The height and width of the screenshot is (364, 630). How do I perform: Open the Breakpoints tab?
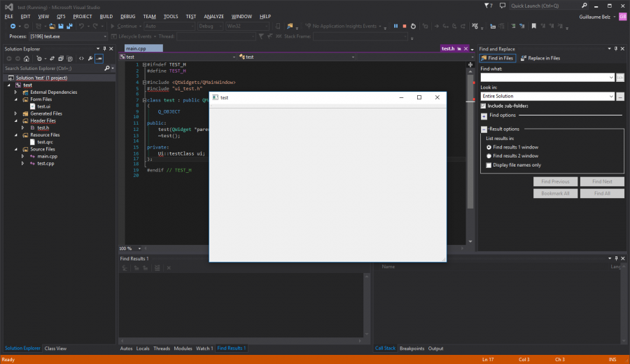click(x=412, y=349)
